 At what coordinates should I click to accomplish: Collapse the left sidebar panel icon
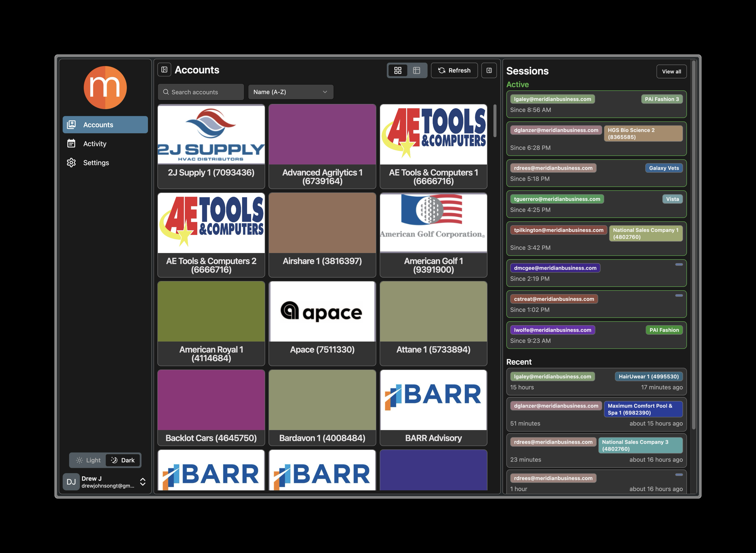[x=164, y=70]
